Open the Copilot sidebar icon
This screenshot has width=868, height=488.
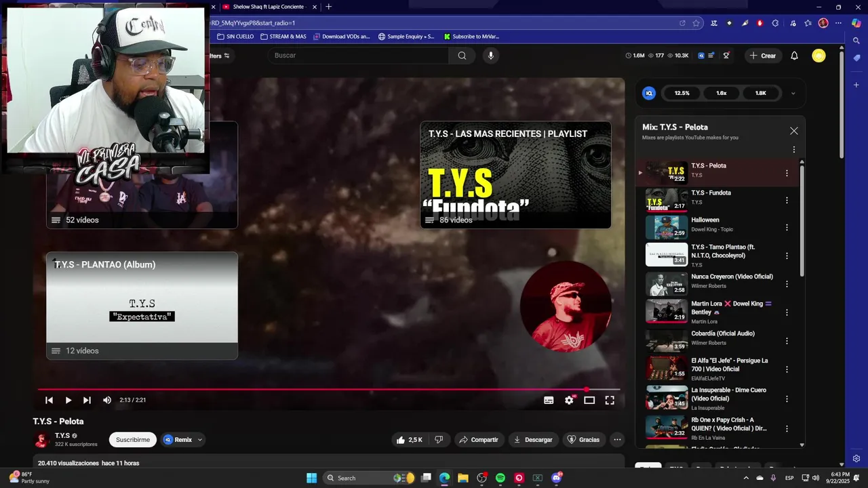pos(856,23)
